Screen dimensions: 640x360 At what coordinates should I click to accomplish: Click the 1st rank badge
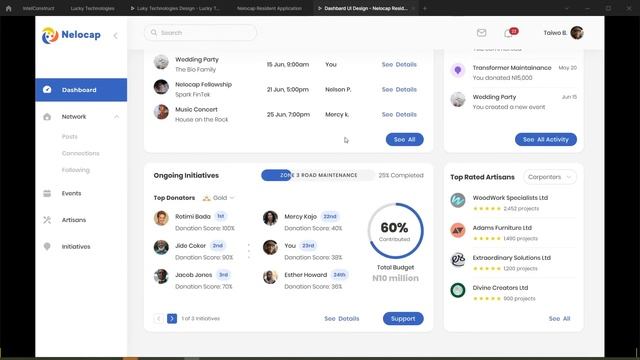tap(221, 216)
